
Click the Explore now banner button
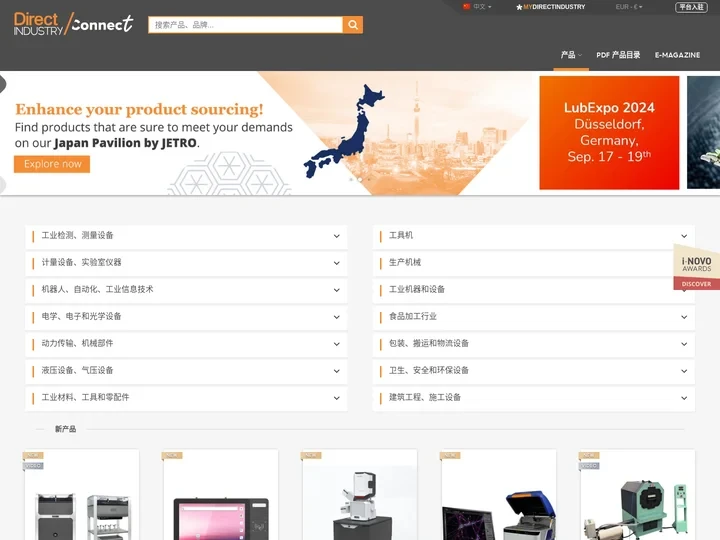(x=52, y=164)
